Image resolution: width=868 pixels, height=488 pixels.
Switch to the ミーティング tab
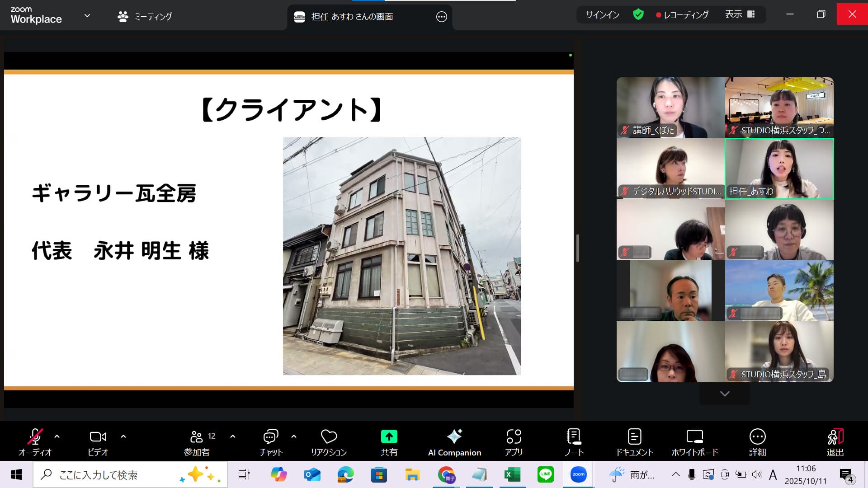pos(145,17)
